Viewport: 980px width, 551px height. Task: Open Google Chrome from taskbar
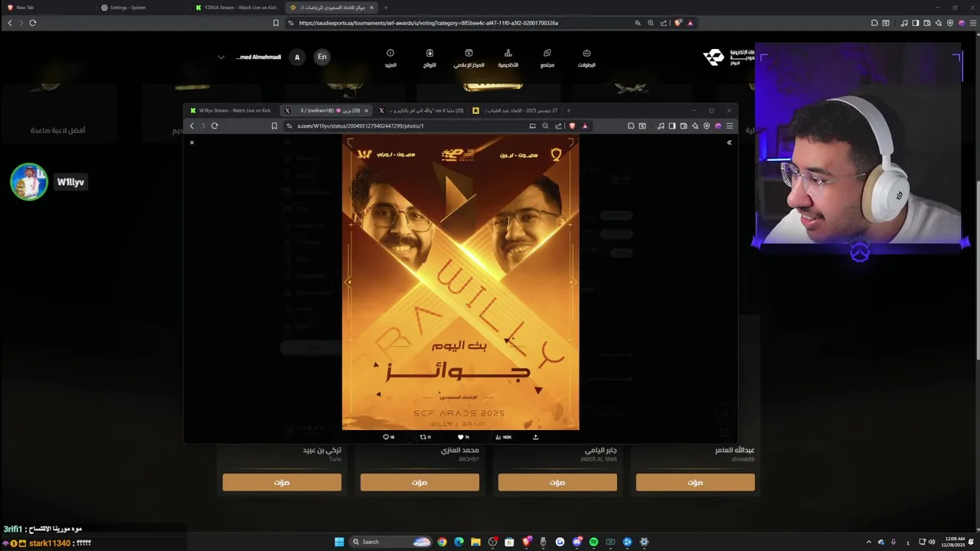(x=442, y=542)
